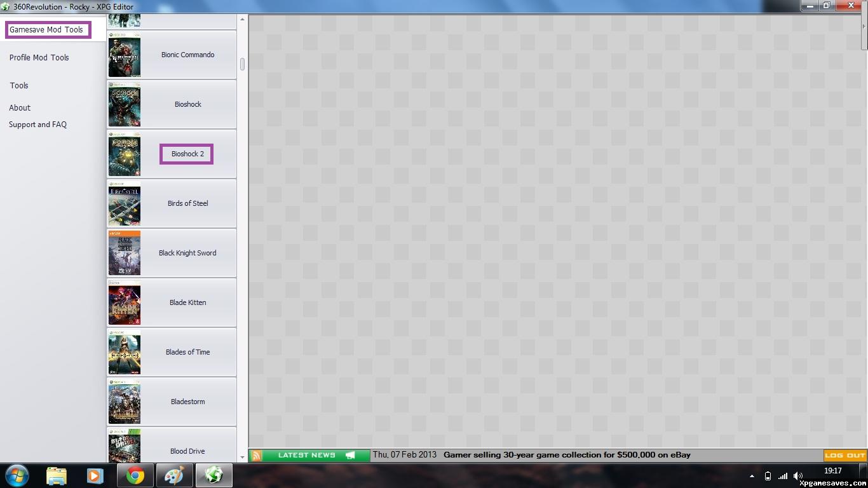The image size is (868, 488).
Task: Click the RSS feed icon in news bar
Action: click(256, 455)
